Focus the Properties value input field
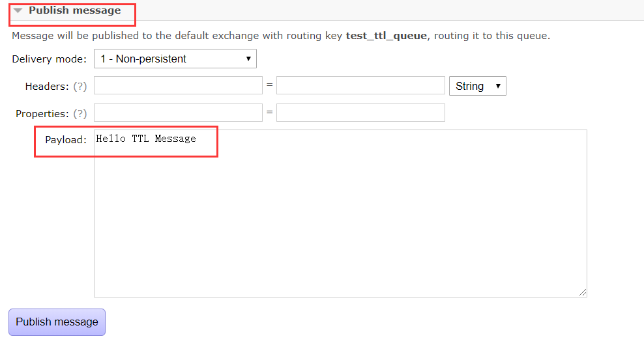 click(x=360, y=113)
